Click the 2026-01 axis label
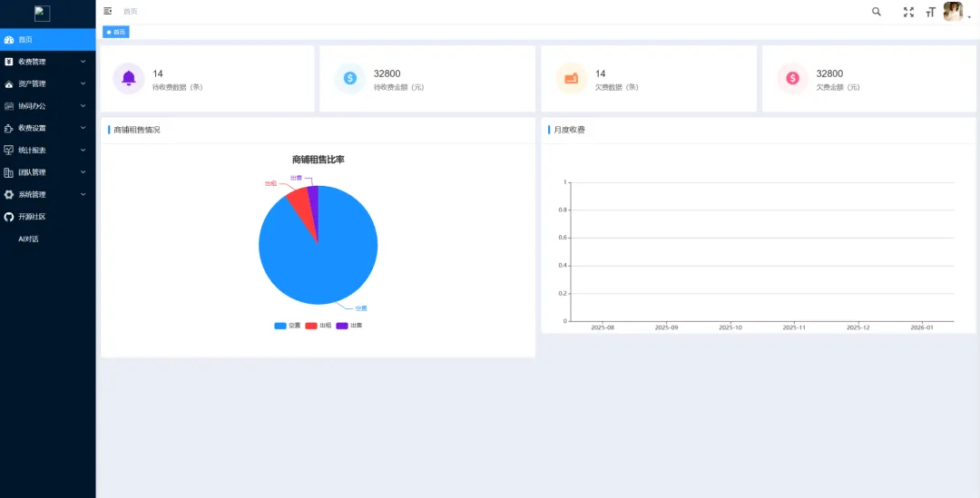This screenshot has height=498, width=980. [922, 327]
